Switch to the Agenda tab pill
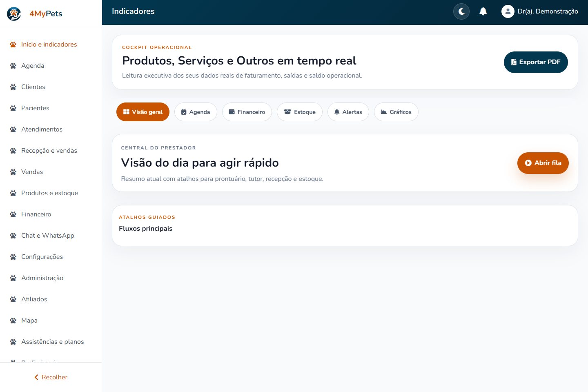 196,112
